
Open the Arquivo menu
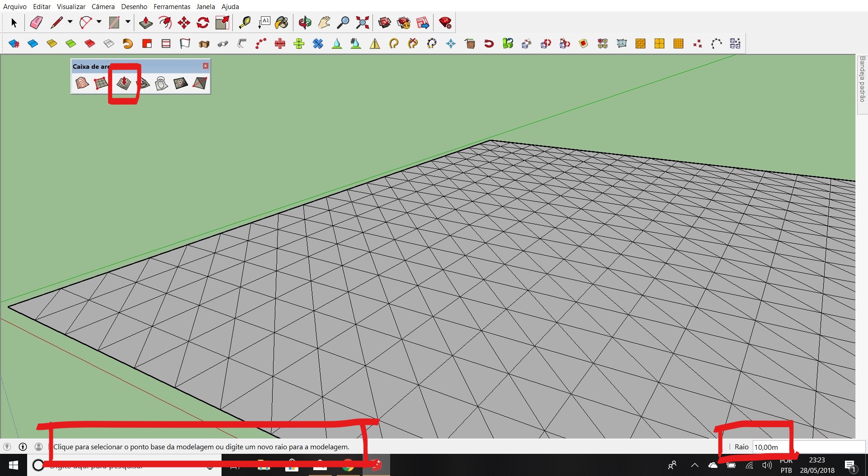click(15, 6)
